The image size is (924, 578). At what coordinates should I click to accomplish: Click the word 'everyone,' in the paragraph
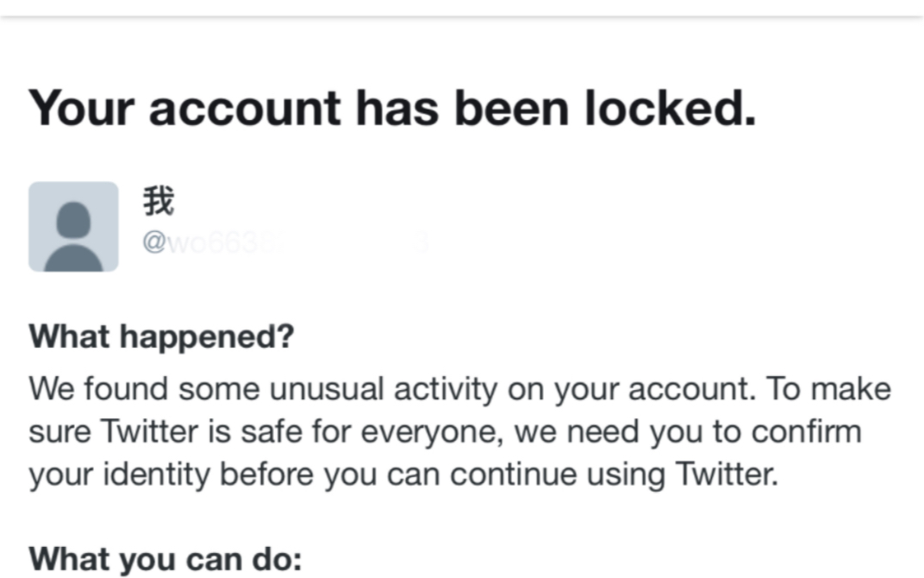tap(432, 432)
